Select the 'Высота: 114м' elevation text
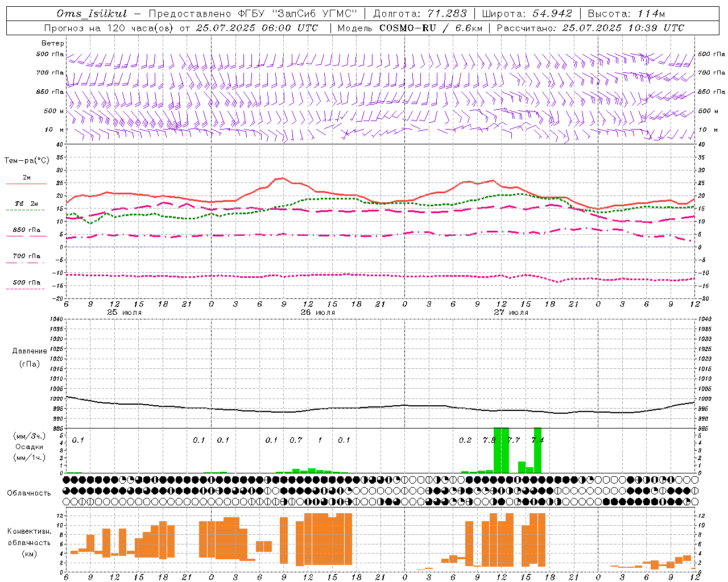This screenshot has width=728, height=582. pyautogui.click(x=626, y=14)
